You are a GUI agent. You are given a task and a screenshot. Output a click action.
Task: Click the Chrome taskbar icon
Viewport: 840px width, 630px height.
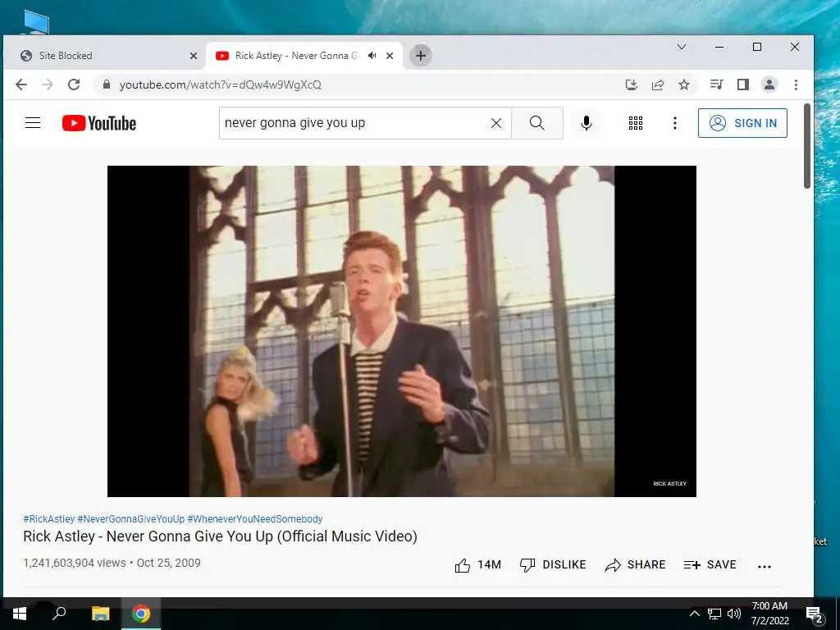141,614
